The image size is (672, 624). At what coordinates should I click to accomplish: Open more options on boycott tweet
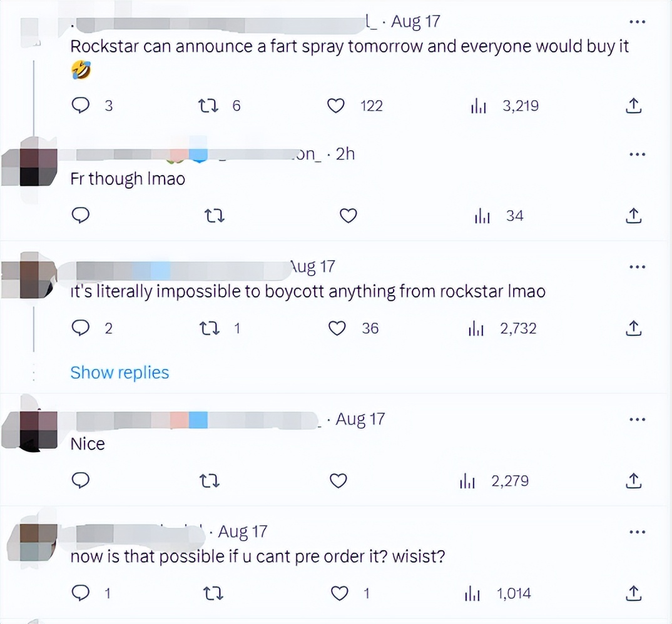coord(637,268)
